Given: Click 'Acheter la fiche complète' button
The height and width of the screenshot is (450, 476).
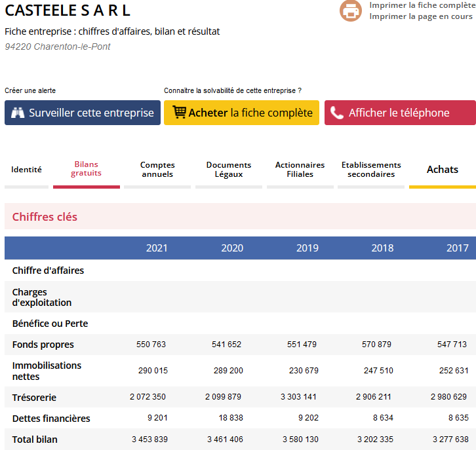Looking at the screenshot, I should point(241,113).
